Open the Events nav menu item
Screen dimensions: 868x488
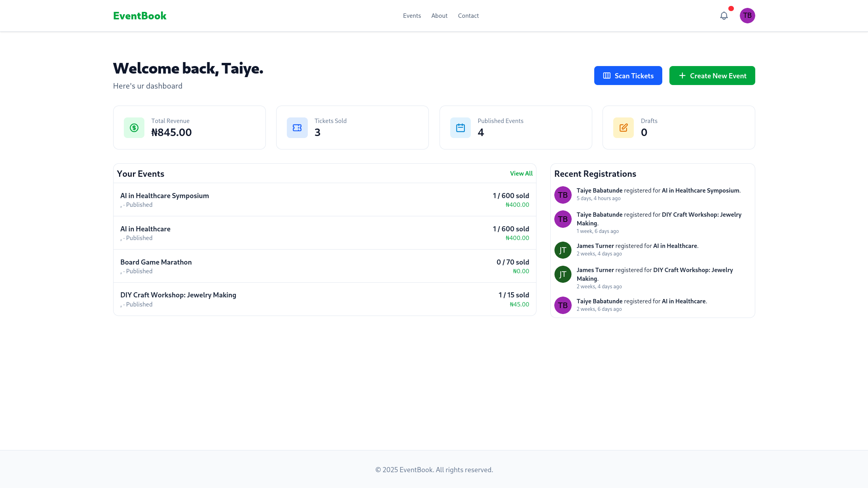[411, 16]
